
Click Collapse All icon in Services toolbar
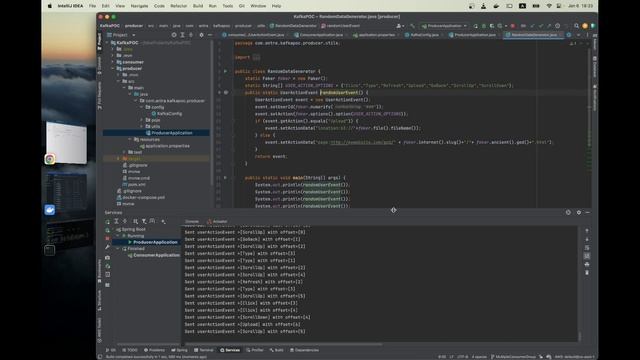(125, 221)
